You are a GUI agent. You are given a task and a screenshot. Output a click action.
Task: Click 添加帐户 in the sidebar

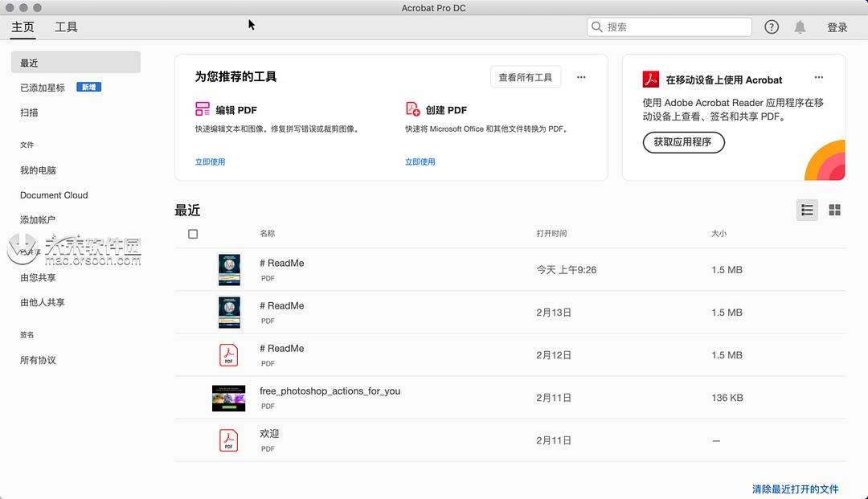(x=38, y=219)
